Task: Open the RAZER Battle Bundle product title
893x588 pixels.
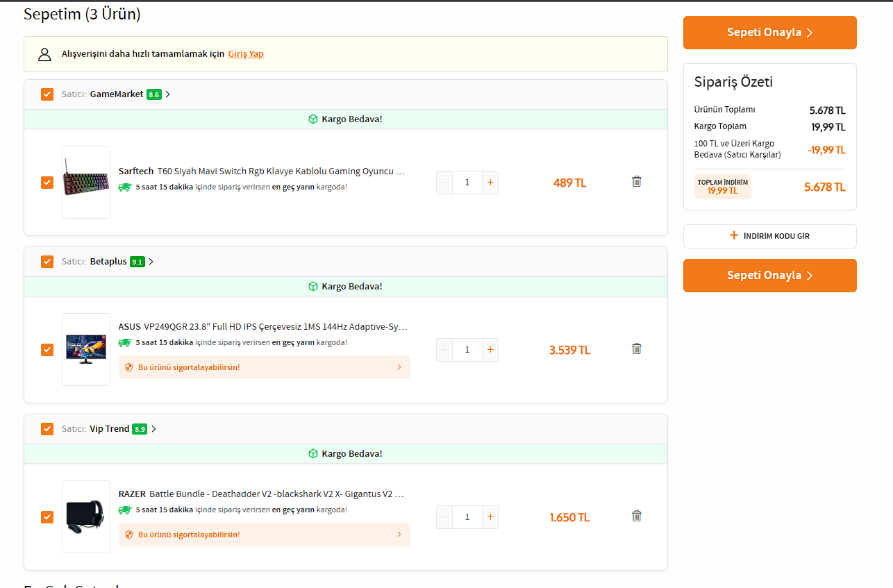Action: pyautogui.click(x=261, y=494)
